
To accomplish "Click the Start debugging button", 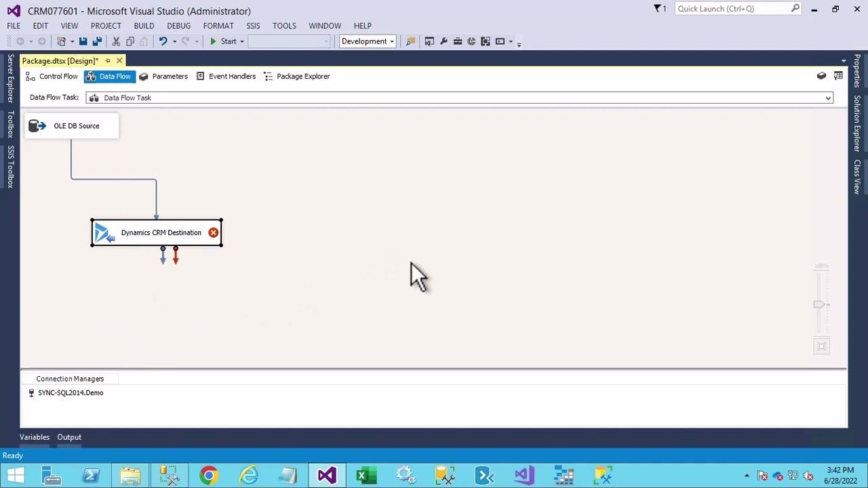I will tap(223, 41).
